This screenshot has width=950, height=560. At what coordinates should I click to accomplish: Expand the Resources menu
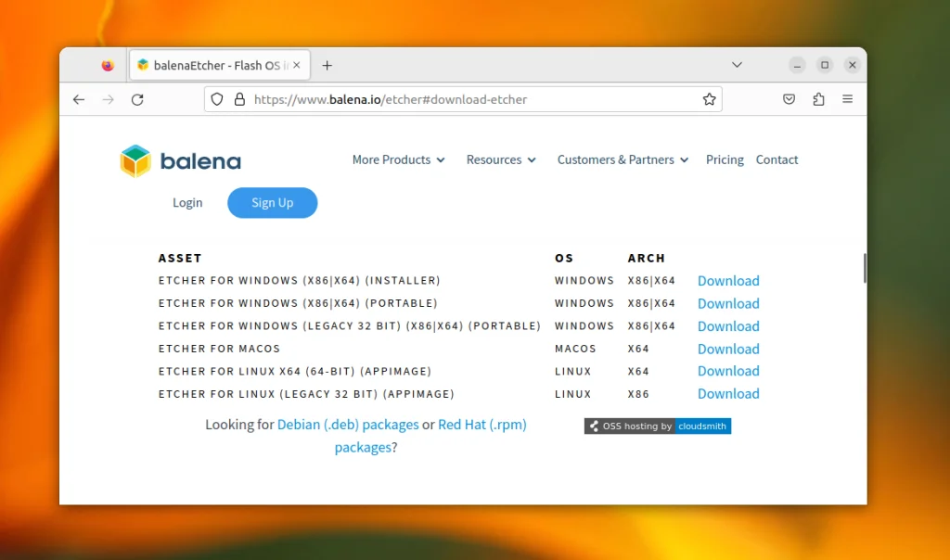point(500,159)
